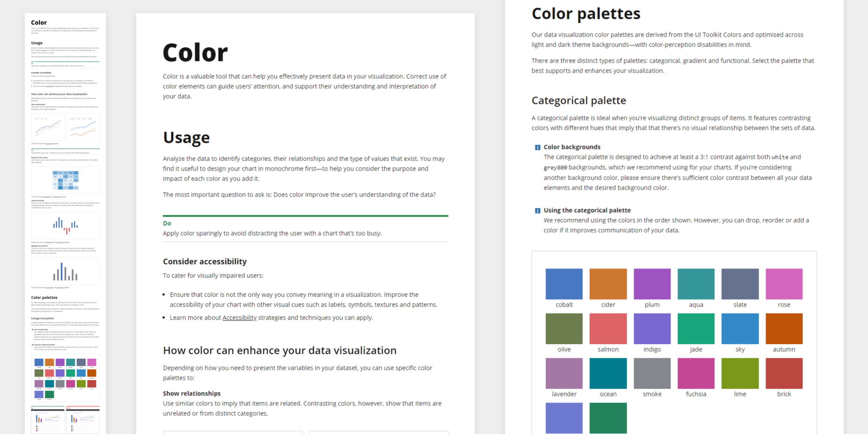Select the autumn color swatch
The height and width of the screenshot is (434, 868).
784,328
